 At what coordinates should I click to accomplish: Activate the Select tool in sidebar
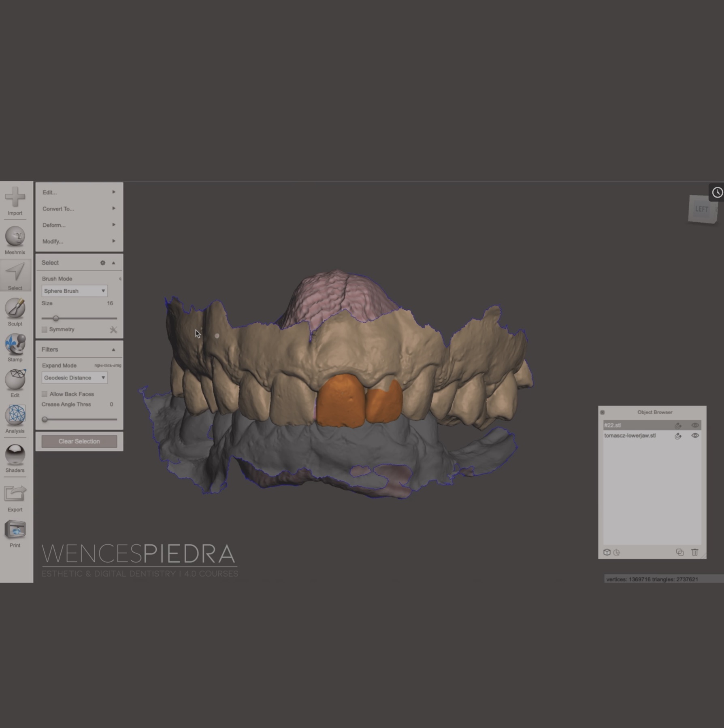tap(15, 276)
